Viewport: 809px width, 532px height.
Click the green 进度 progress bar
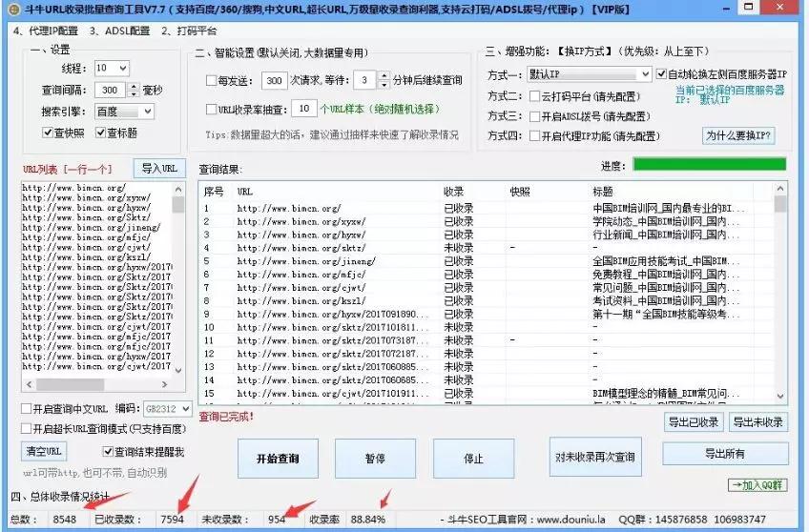pyautogui.click(x=709, y=164)
